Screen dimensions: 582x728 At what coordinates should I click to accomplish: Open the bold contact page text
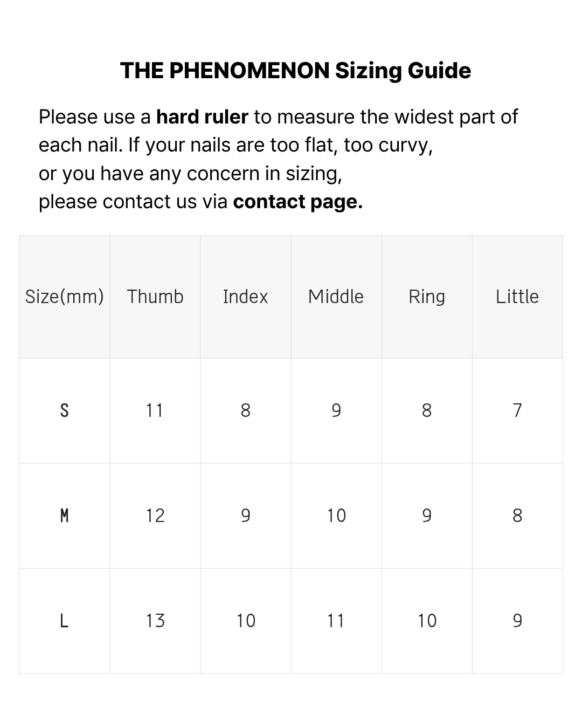point(297,202)
